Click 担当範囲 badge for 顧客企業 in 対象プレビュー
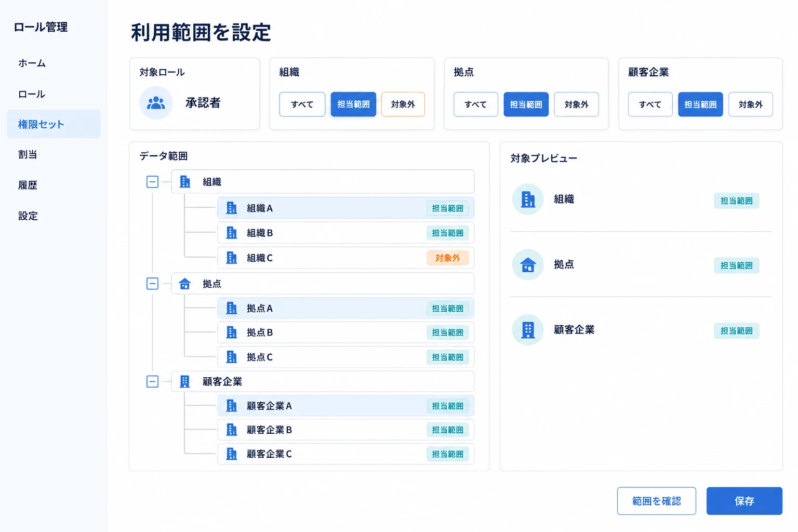Viewport: 798px width, 532px height. pyautogui.click(x=737, y=331)
